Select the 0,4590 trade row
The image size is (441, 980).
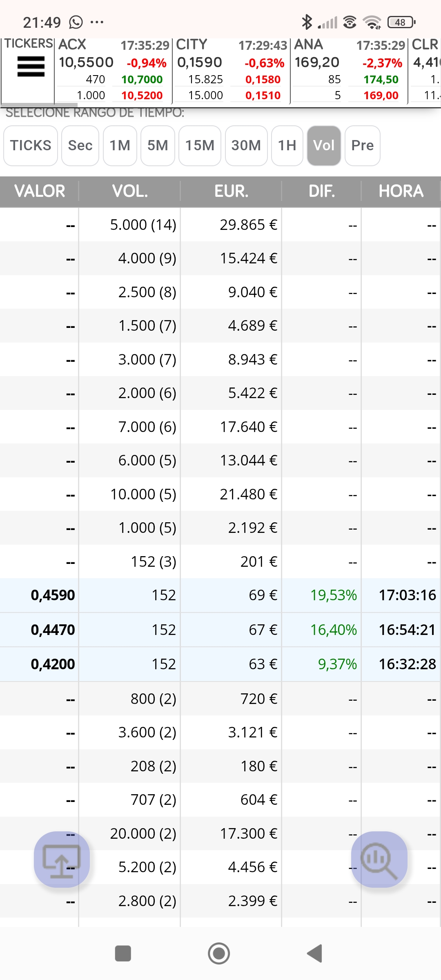tap(220, 595)
